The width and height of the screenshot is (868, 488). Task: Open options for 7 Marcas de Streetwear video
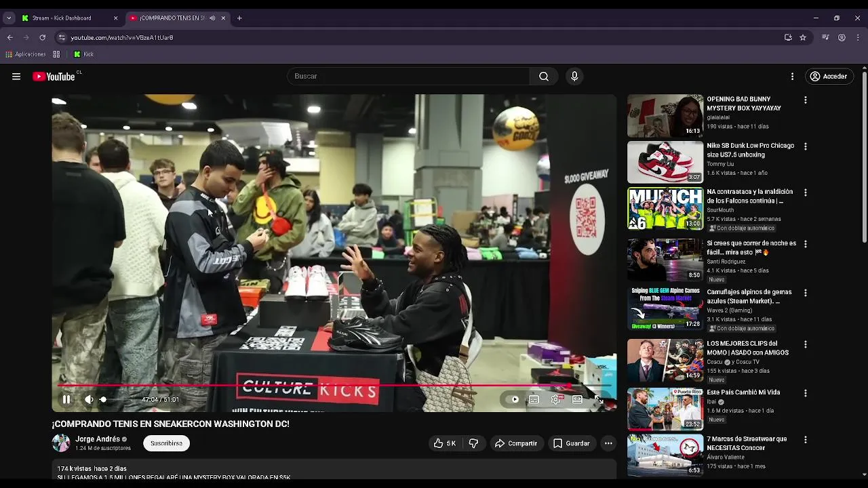(806, 440)
